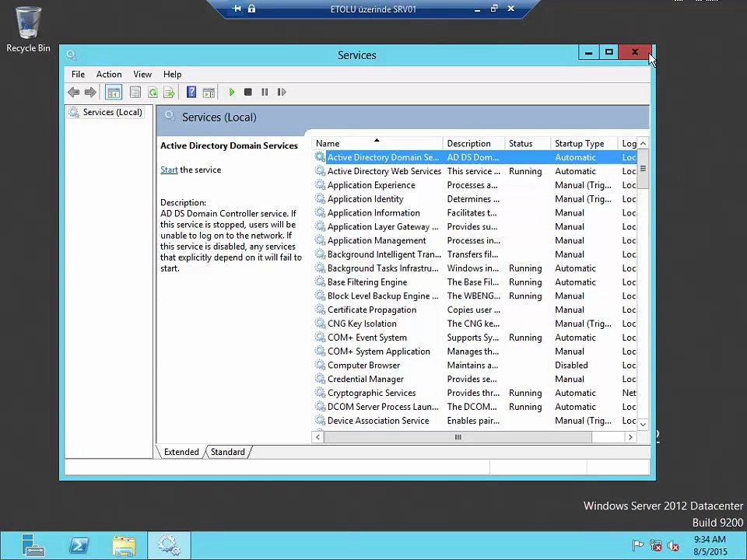The width and height of the screenshot is (747, 560).
Task: Select the Application Information service
Action: (475, 212)
